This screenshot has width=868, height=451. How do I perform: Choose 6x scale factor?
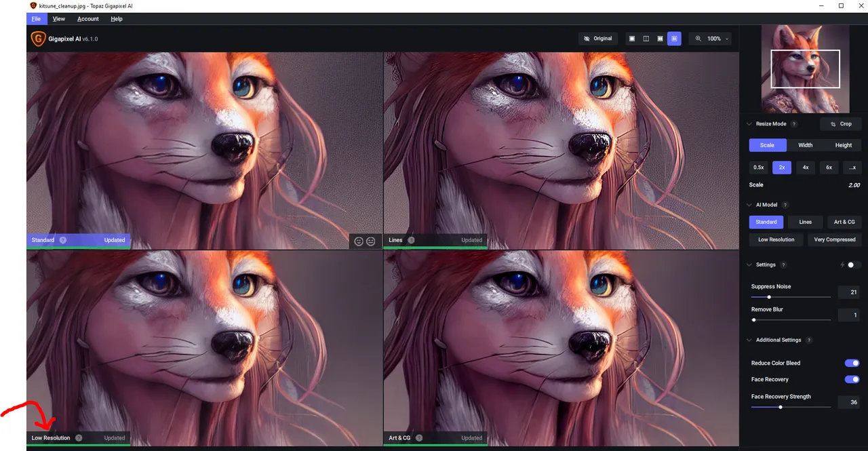point(829,168)
